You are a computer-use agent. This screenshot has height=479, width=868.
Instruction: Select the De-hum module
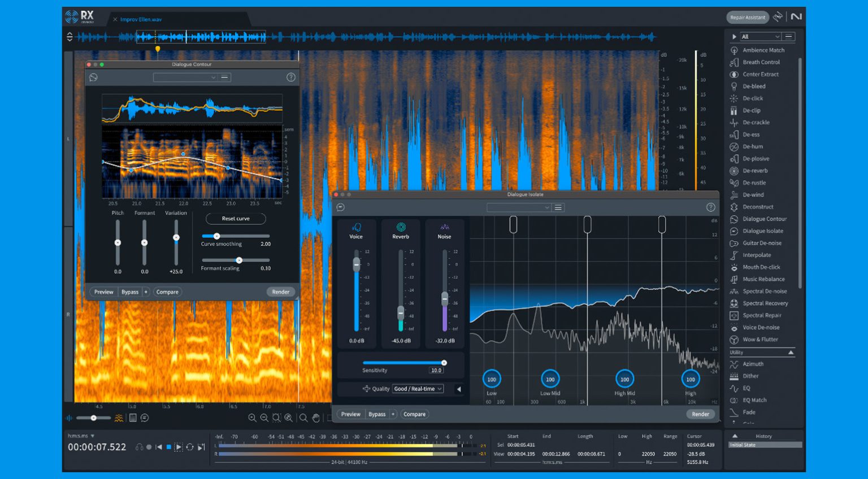click(752, 146)
